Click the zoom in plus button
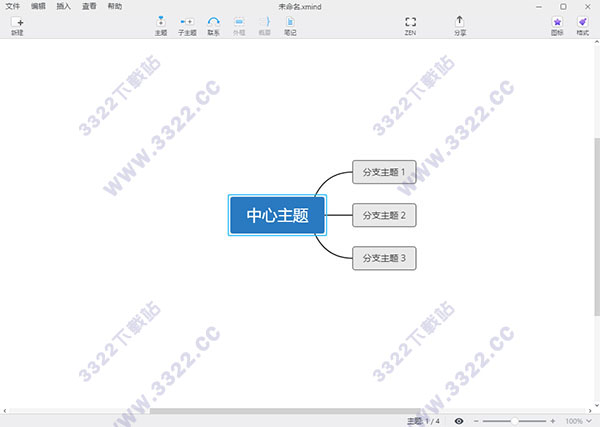The height and width of the screenshot is (427, 600). click(x=553, y=421)
